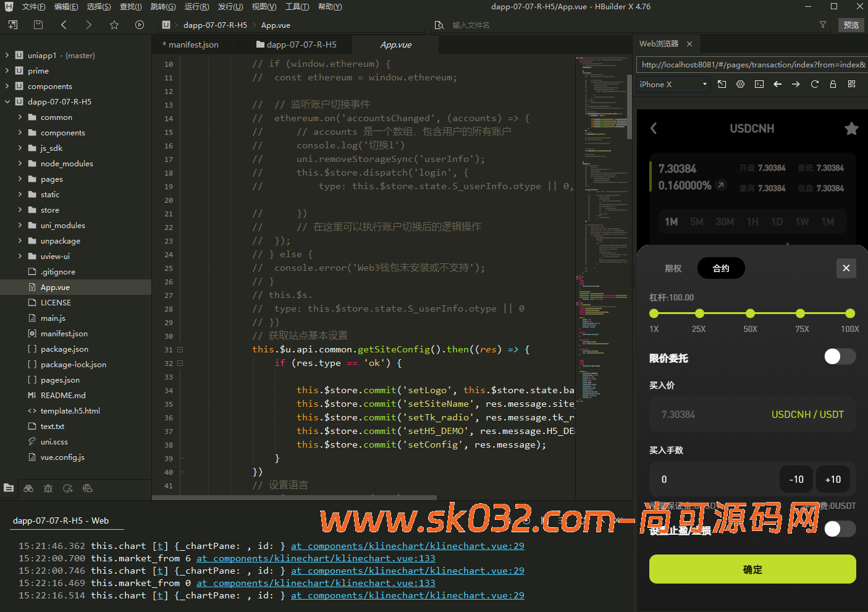Screen dimensions: 868x612
Task: Open the devtools console icon in browser toolbar
Action: [759, 84]
